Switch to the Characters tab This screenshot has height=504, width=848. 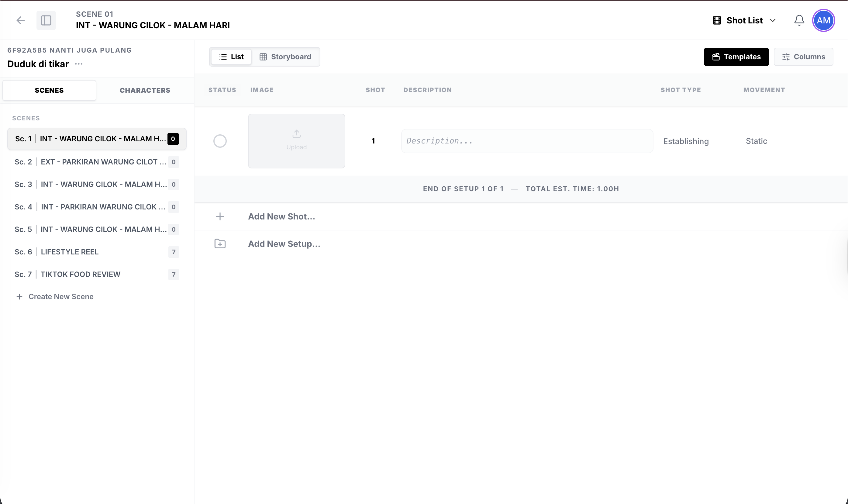[x=145, y=90]
